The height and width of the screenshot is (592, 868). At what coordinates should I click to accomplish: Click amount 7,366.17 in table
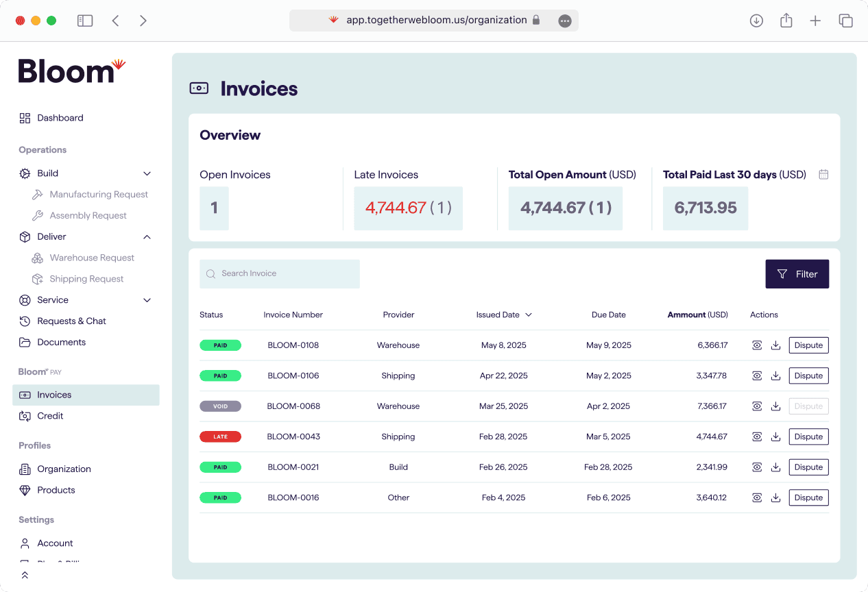pos(712,406)
